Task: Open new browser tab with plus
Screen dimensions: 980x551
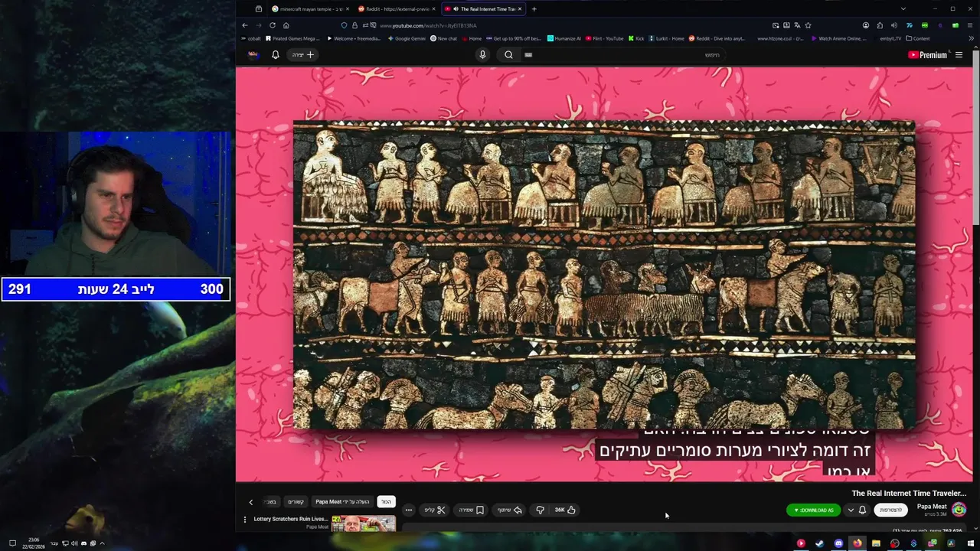Action: [534, 9]
